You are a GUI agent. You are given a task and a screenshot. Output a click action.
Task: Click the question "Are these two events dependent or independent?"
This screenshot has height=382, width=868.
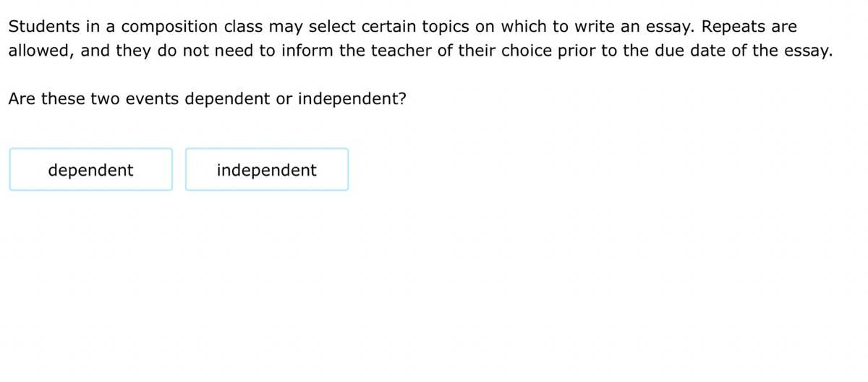pyautogui.click(x=207, y=98)
